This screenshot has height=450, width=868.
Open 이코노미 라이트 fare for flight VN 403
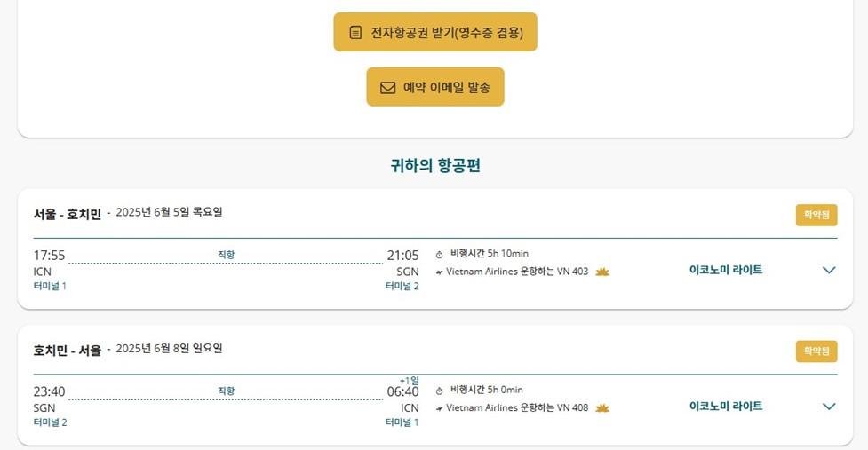click(725, 270)
